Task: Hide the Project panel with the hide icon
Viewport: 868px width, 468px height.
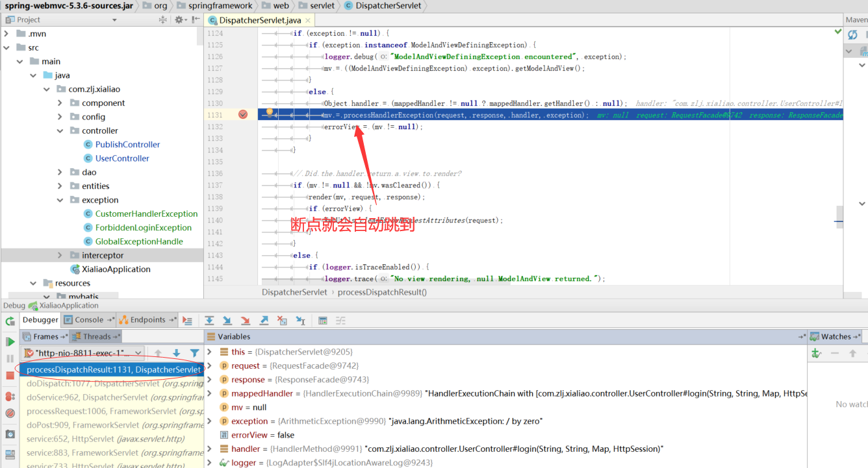Action: (195, 20)
